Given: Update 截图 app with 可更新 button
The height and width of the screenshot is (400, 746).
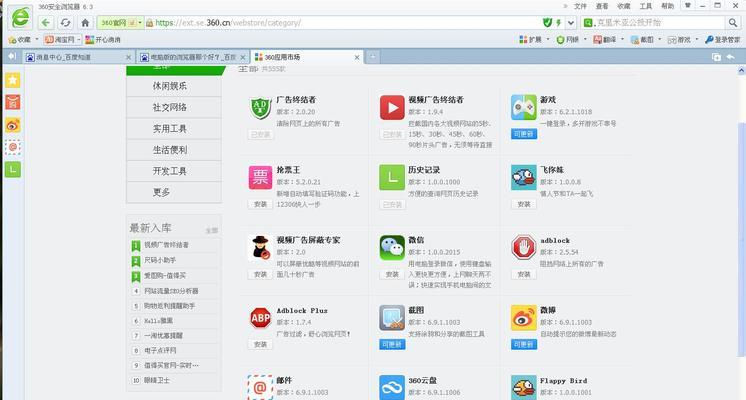Looking at the screenshot, I should pyautogui.click(x=392, y=344).
